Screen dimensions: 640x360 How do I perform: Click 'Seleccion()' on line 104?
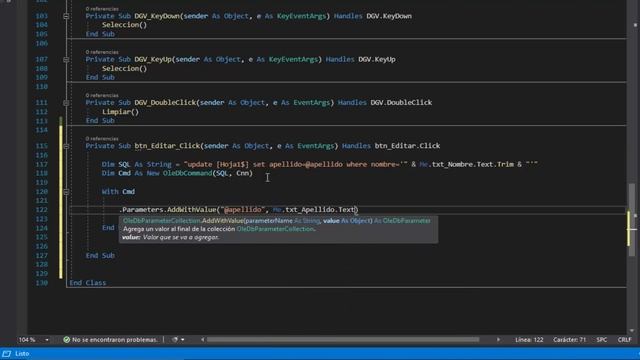tap(124, 25)
